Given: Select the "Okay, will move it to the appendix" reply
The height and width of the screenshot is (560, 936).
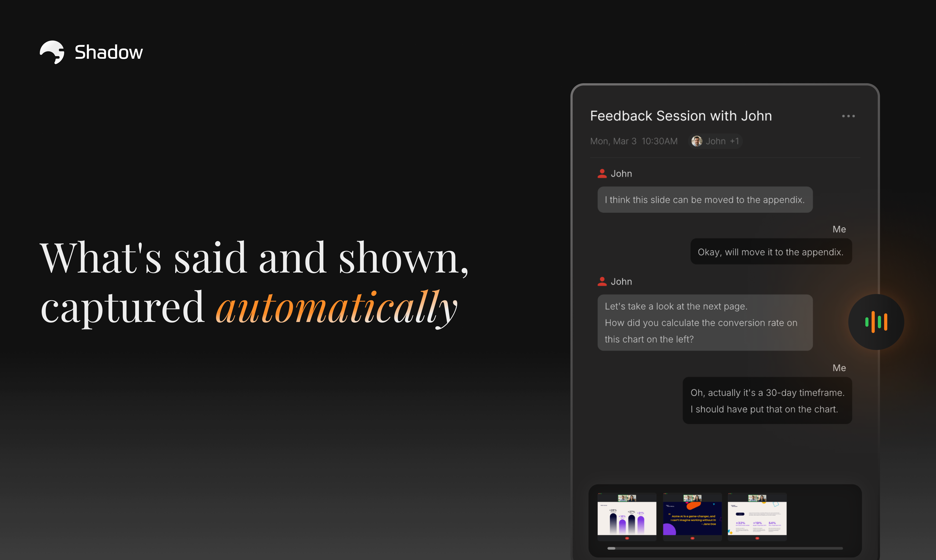Looking at the screenshot, I should point(771,251).
